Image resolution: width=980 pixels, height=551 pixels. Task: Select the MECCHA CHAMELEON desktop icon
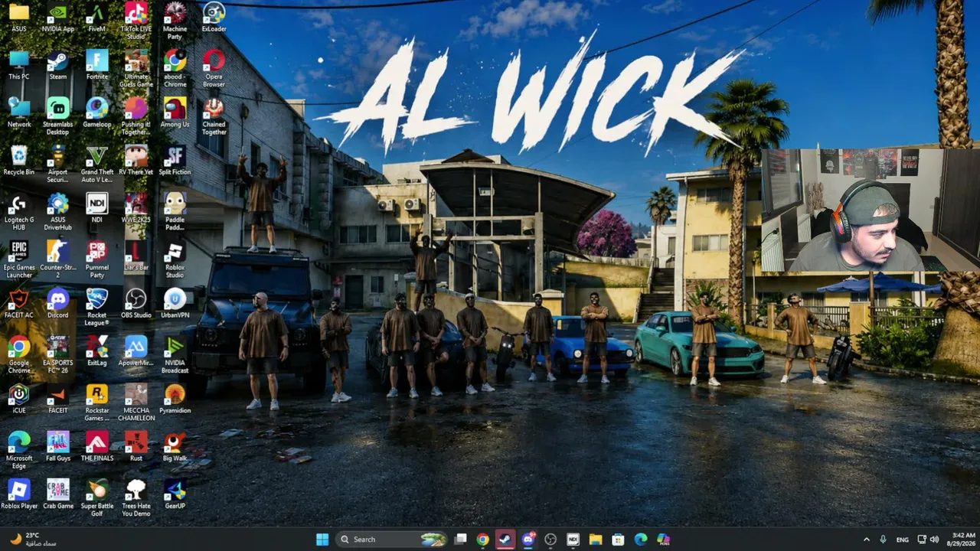click(136, 402)
